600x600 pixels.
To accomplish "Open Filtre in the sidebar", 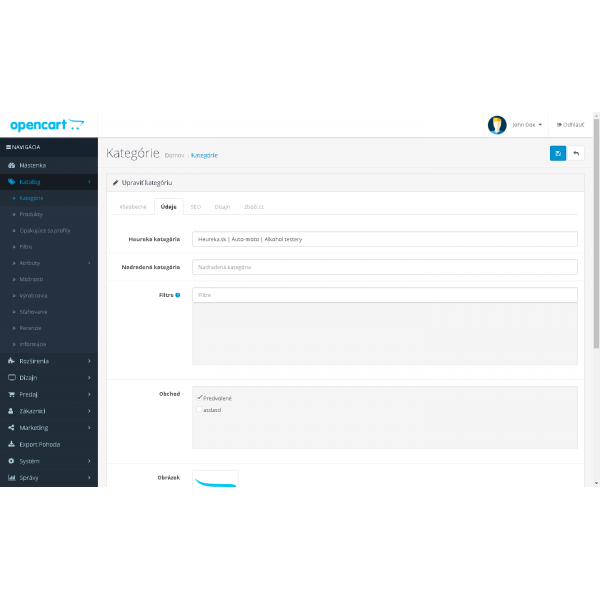I will (26, 247).
